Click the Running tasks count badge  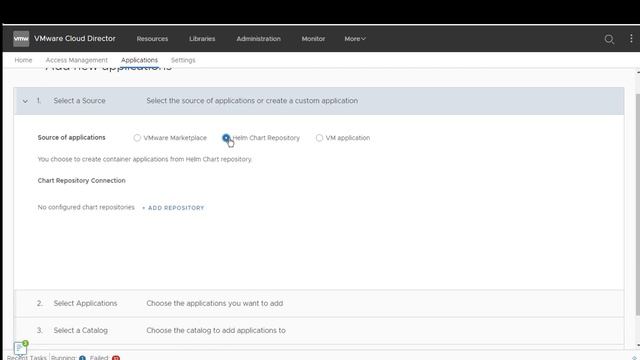point(82,358)
